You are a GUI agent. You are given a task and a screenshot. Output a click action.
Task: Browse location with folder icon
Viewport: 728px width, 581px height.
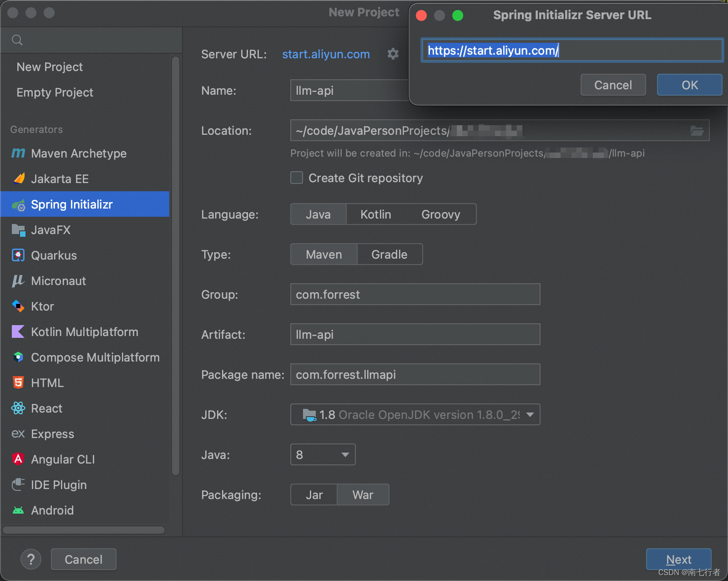697,131
